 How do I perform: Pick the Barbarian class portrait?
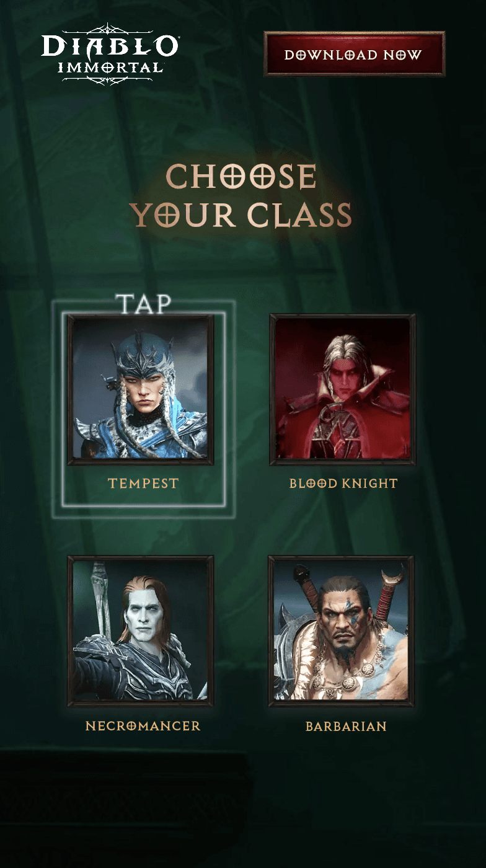(342, 631)
